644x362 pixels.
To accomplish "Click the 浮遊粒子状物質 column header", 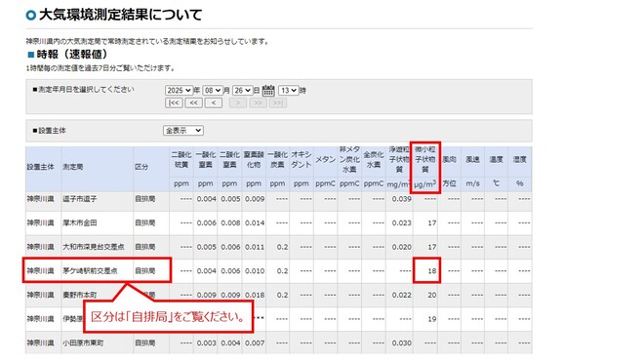I will (399, 159).
